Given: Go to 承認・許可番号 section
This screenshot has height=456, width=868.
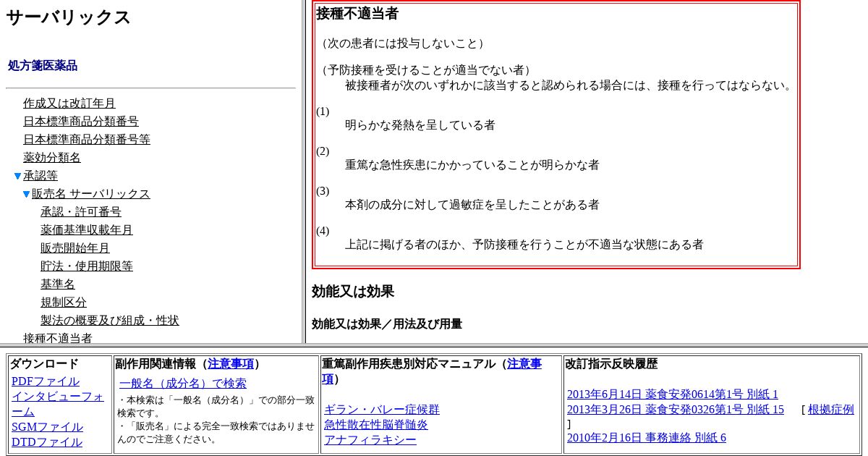Looking at the screenshot, I should tap(81, 212).
